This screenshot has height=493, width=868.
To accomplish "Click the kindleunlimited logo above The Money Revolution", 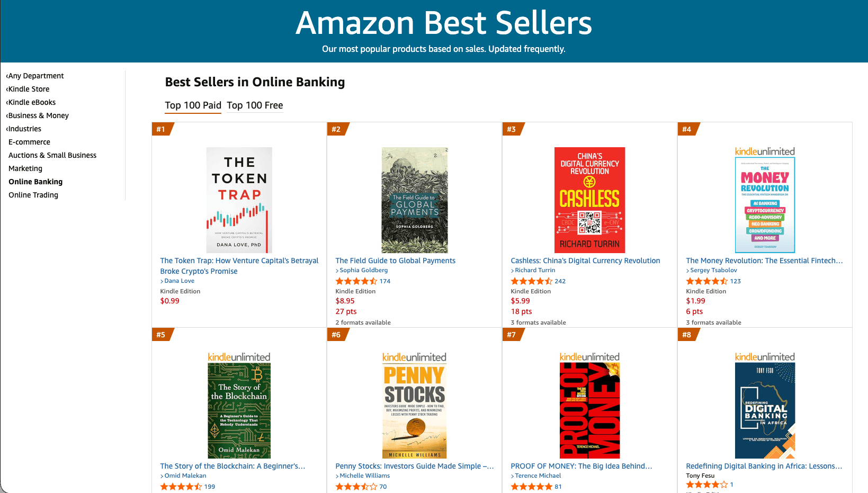I will tap(764, 150).
